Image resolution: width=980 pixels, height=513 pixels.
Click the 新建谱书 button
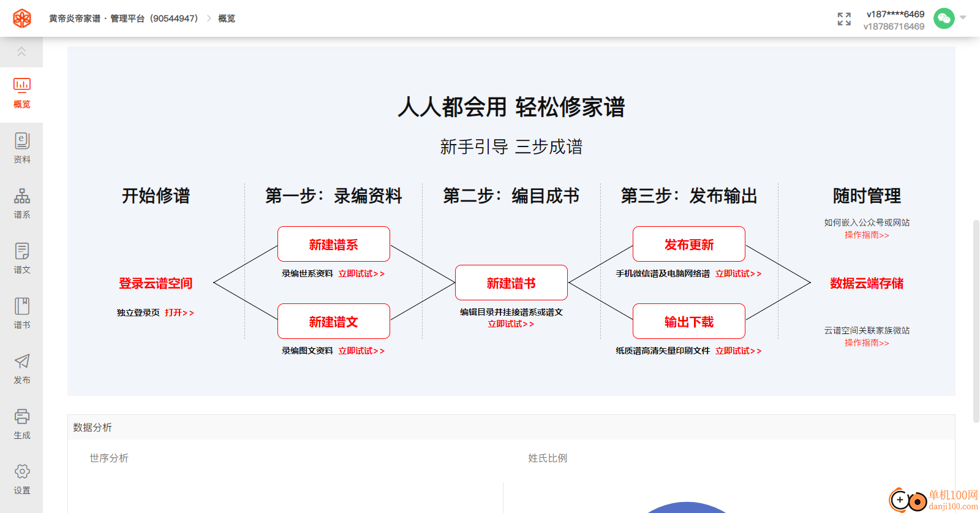tap(511, 283)
